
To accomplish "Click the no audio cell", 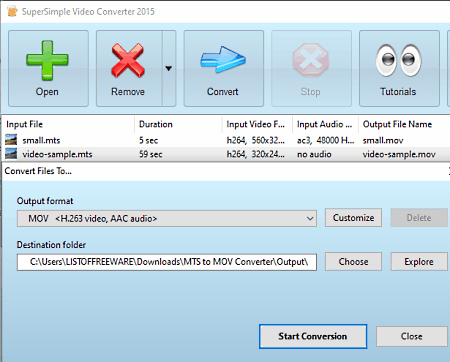I will coord(314,154).
